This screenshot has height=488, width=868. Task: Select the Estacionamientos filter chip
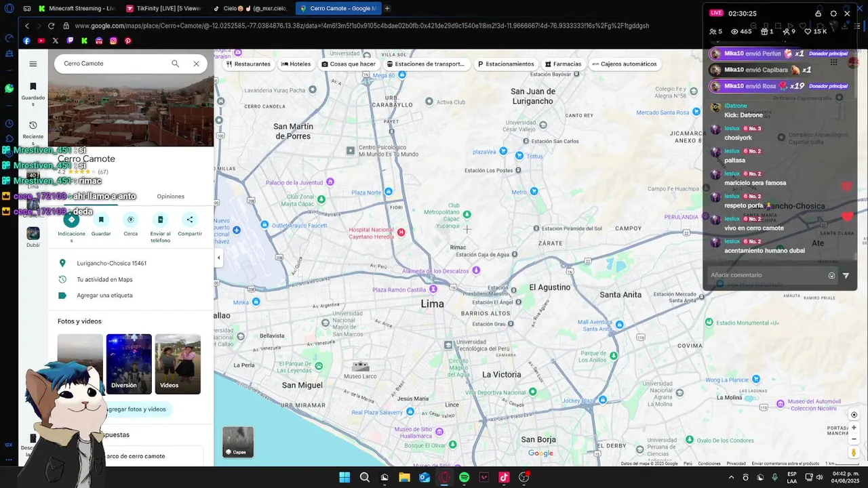click(506, 64)
